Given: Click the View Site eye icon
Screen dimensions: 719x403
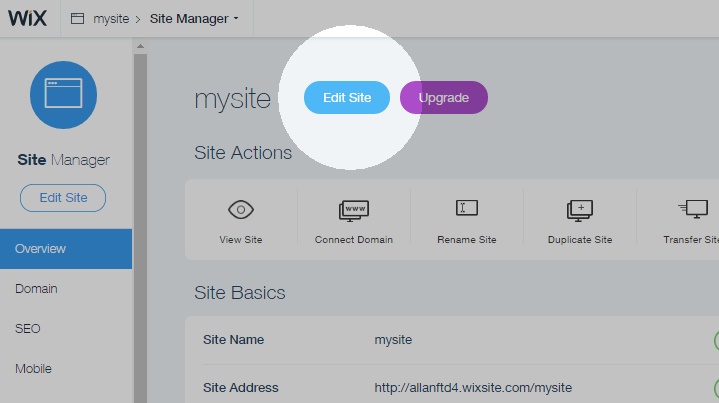Looking at the screenshot, I should (x=241, y=210).
